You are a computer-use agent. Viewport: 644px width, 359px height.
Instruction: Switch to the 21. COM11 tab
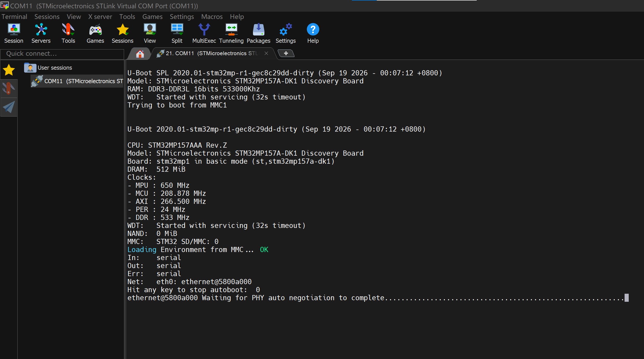[212, 53]
